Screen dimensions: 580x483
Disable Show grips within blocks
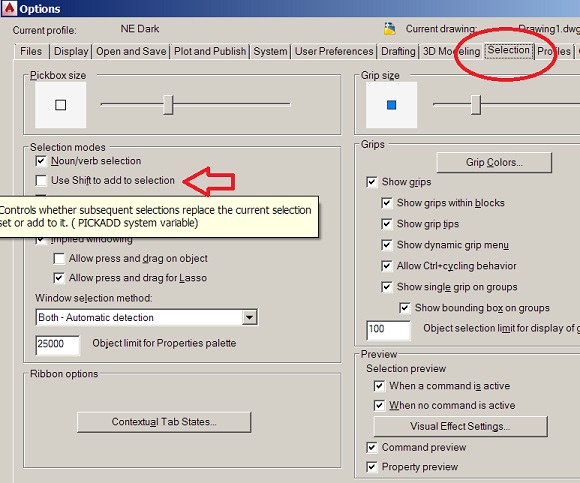click(387, 203)
